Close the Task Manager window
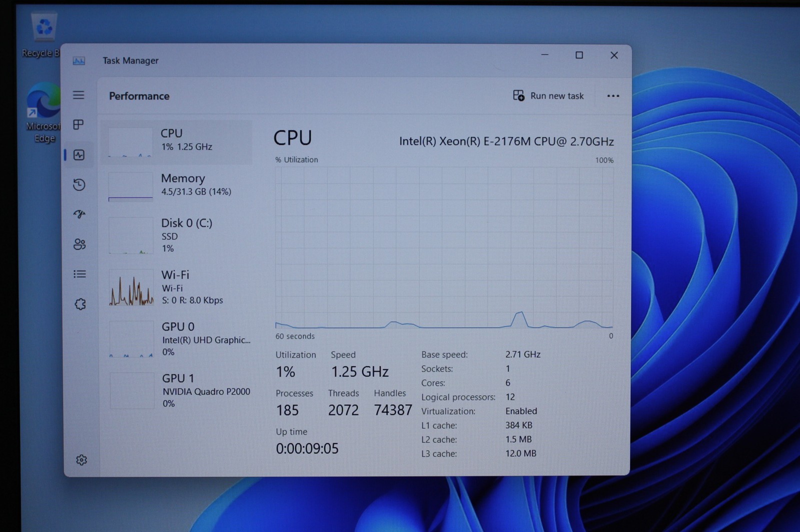The width and height of the screenshot is (800, 532). [614, 55]
